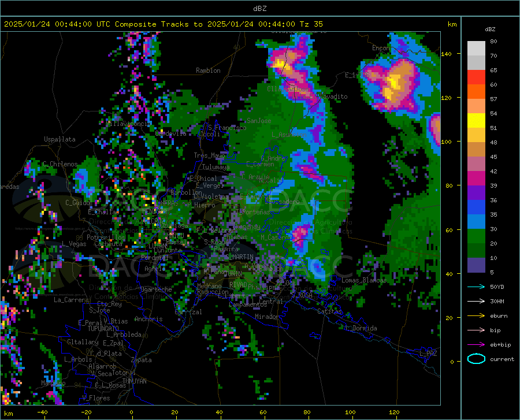
Task: Pick the purple 36-39 dBZ swatch
Action: pyautogui.click(x=476, y=193)
